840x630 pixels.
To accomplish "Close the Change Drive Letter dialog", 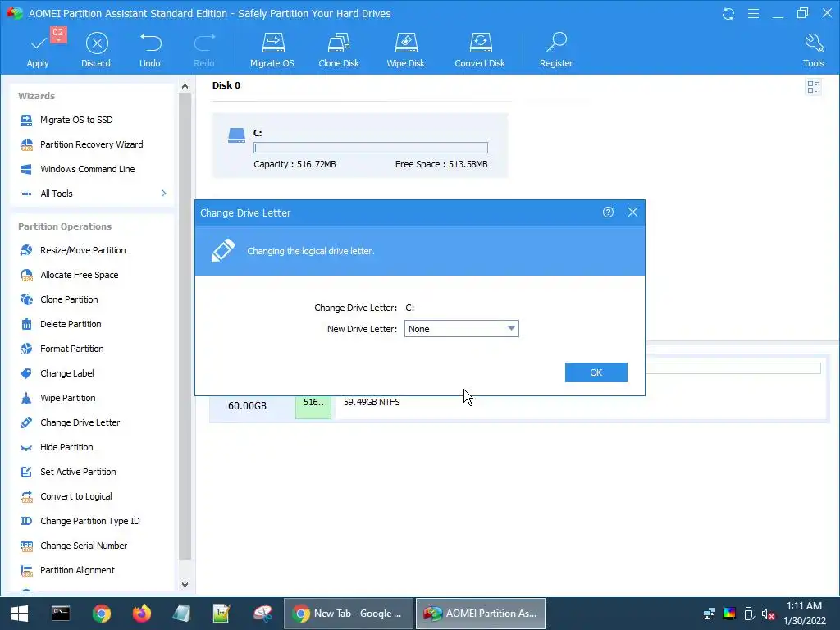I will pos(632,212).
